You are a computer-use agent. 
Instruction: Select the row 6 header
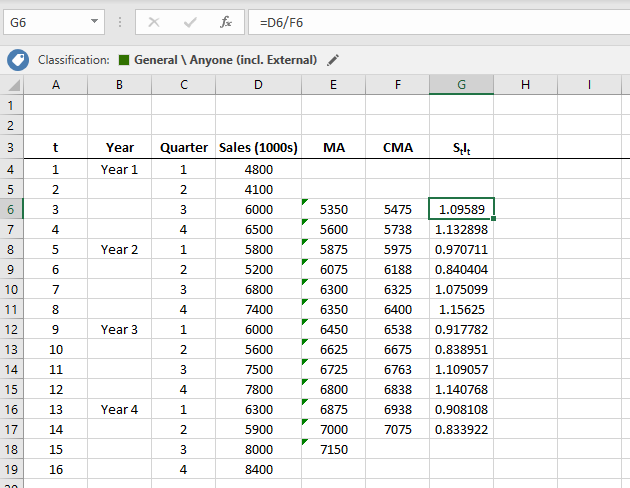12,209
